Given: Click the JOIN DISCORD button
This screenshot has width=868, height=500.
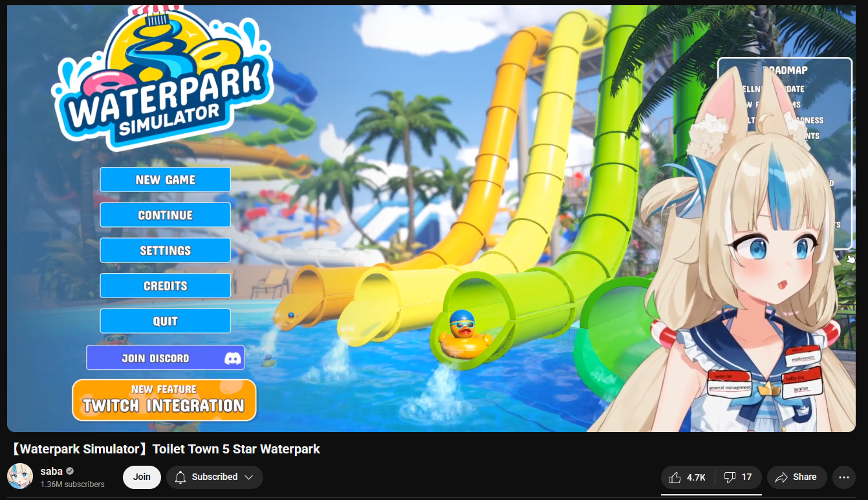Looking at the screenshot, I should 165,358.
